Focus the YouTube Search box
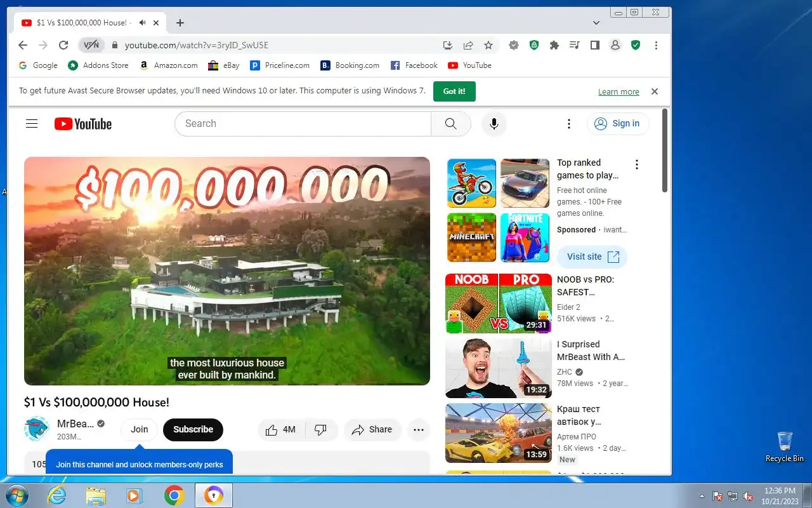Screen dimensions: 812x508 pyautogui.click(x=303, y=124)
